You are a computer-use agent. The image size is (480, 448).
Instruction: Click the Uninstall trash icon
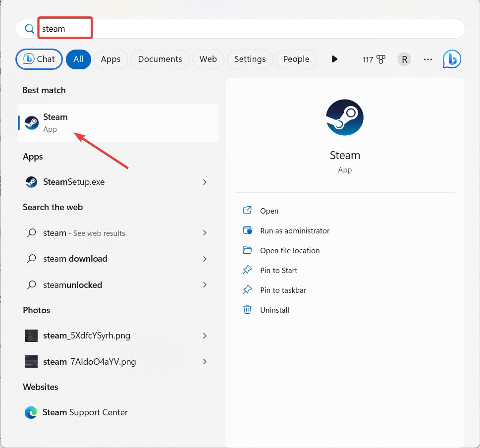[247, 310]
